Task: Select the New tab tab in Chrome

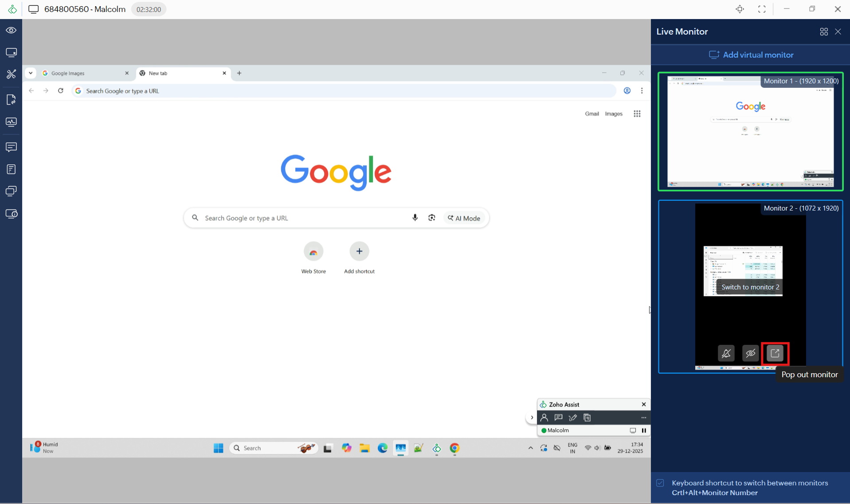Action: 182,73
